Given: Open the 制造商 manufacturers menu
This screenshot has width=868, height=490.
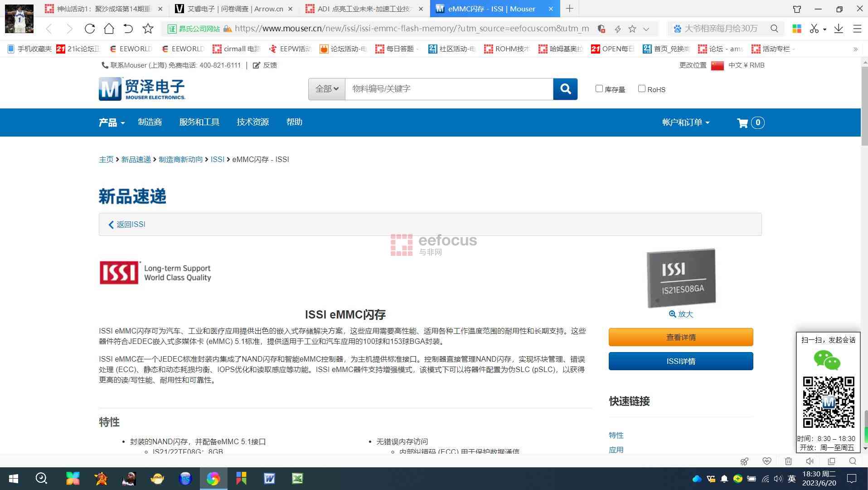Looking at the screenshot, I should point(150,122).
